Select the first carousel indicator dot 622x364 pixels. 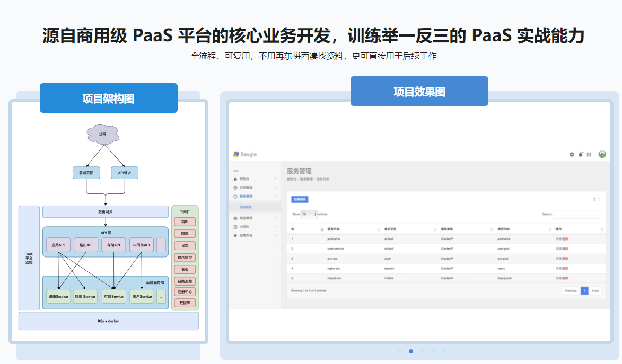[x=399, y=351]
